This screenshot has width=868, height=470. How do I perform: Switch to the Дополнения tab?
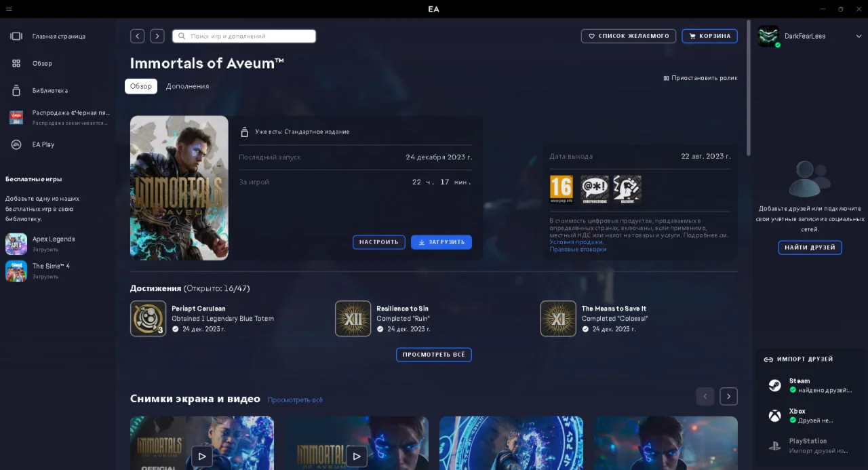(x=187, y=86)
